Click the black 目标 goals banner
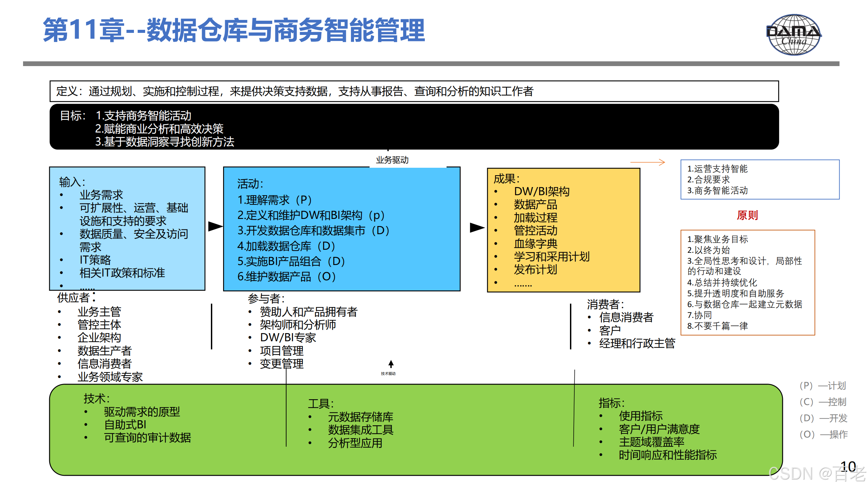This screenshot has width=868, height=488. coord(414,127)
